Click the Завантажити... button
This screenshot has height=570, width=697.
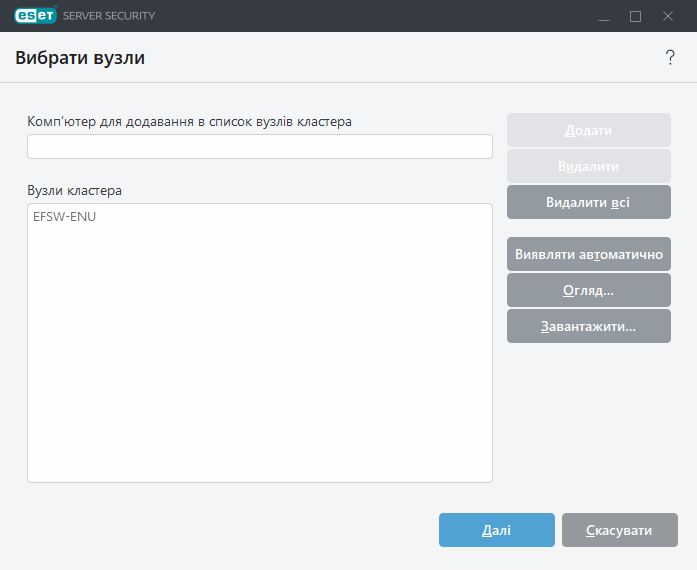(x=588, y=326)
